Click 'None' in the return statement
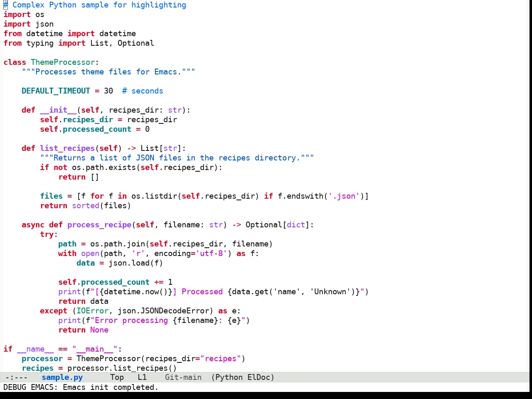Viewport: 532px width, 399px height. click(x=99, y=330)
